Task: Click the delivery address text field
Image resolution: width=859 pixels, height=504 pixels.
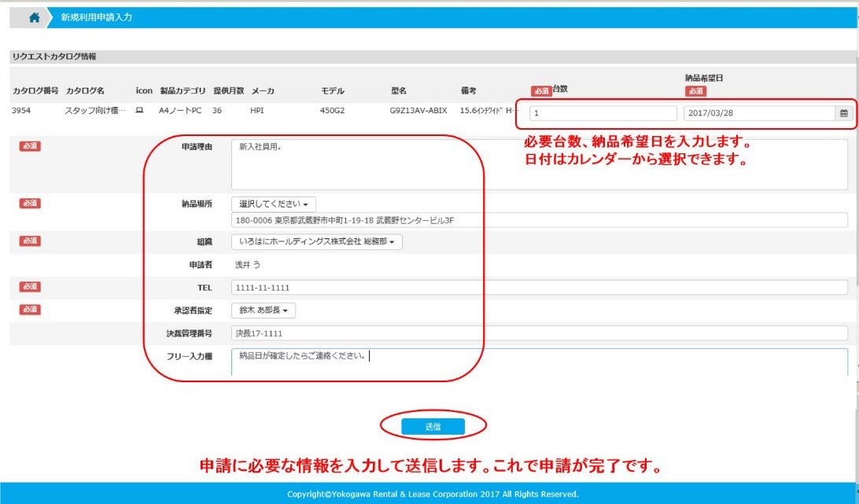Action: click(539, 221)
